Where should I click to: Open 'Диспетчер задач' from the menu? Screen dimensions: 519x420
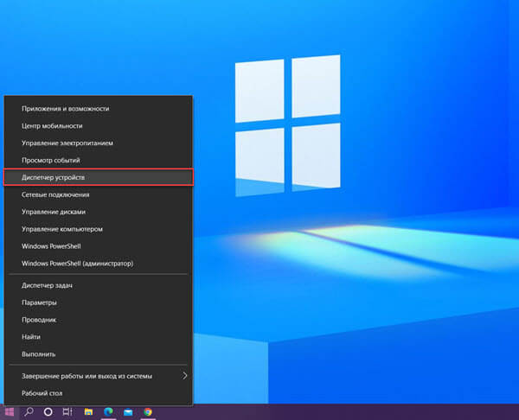[58, 285]
